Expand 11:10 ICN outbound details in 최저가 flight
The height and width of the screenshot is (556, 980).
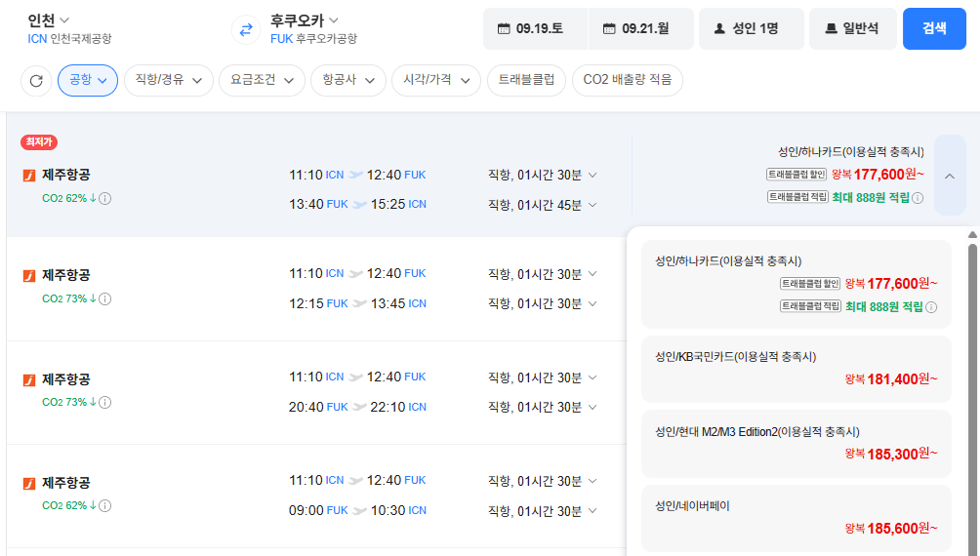point(592,175)
